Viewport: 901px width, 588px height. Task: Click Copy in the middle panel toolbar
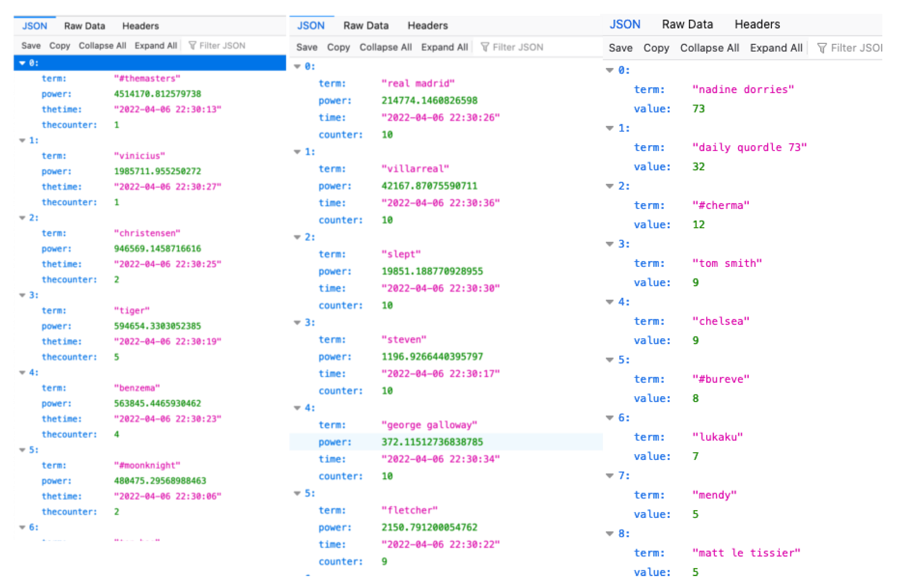[338, 47]
